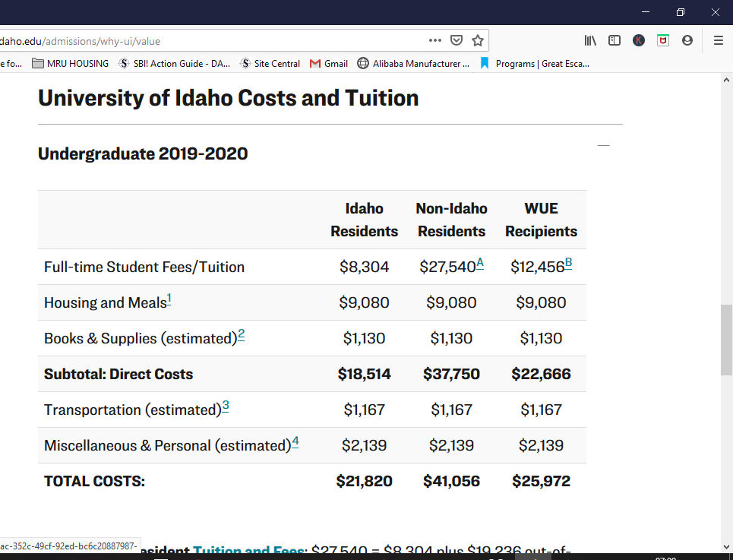The height and width of the screenshot is (560, 733).
Task: Click scrollbar up arrow
Action: click(x=726, y=80)
